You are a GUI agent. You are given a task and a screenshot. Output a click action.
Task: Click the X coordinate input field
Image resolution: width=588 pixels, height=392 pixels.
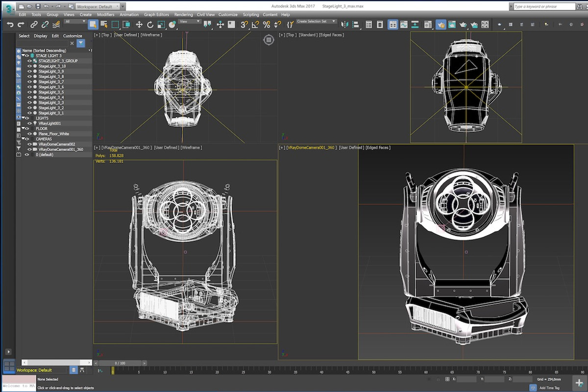pos(466,379)
